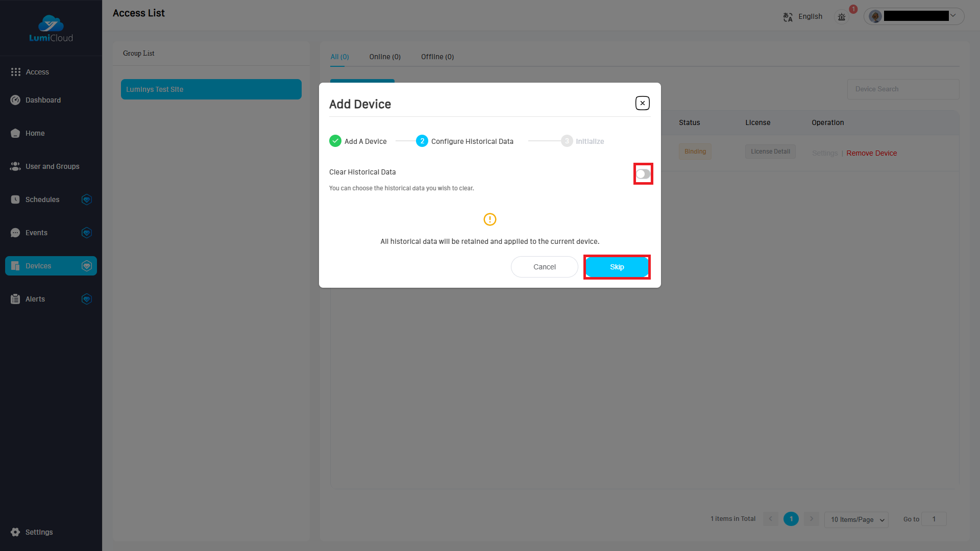Switch to the Online (0) tab
This screenshot has height=551, width=980.
tap(385, 57)
